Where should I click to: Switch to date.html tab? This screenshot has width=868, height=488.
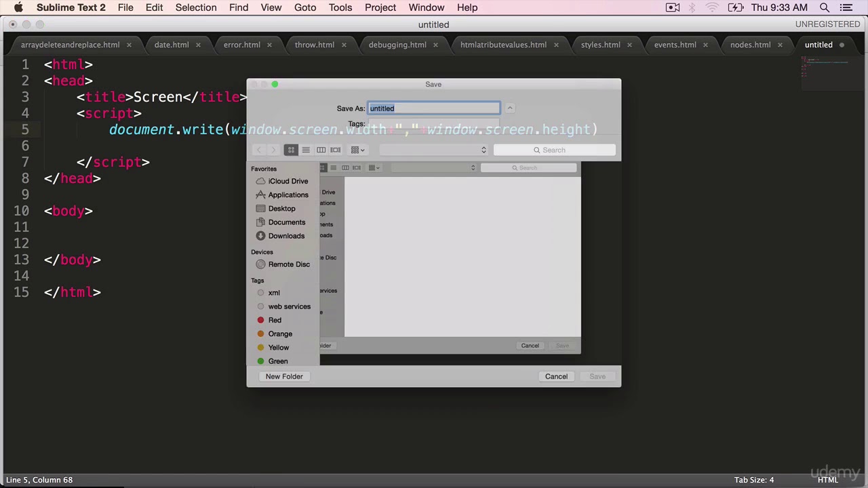click(172, 45)
